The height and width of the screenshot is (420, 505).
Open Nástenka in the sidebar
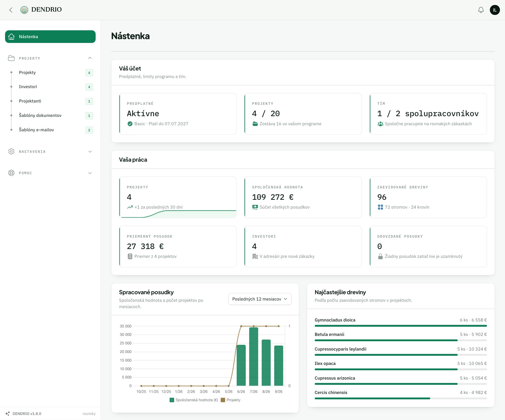(50, 37)
